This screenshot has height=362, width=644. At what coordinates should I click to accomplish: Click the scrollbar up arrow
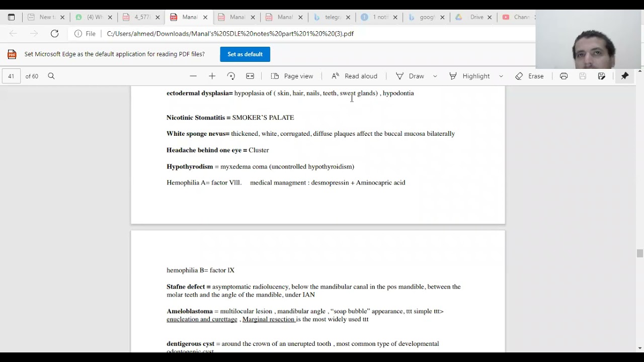[x=639, y=71]
